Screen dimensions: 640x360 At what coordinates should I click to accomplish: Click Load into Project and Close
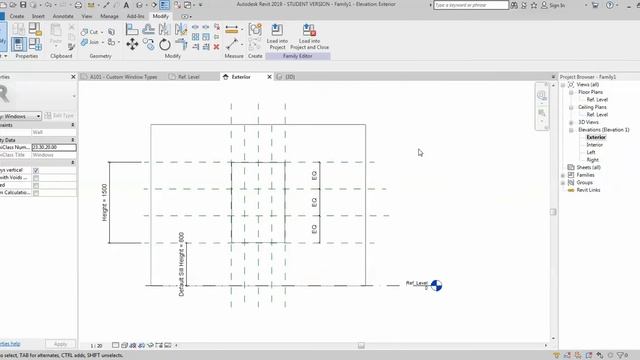(309, 36)
